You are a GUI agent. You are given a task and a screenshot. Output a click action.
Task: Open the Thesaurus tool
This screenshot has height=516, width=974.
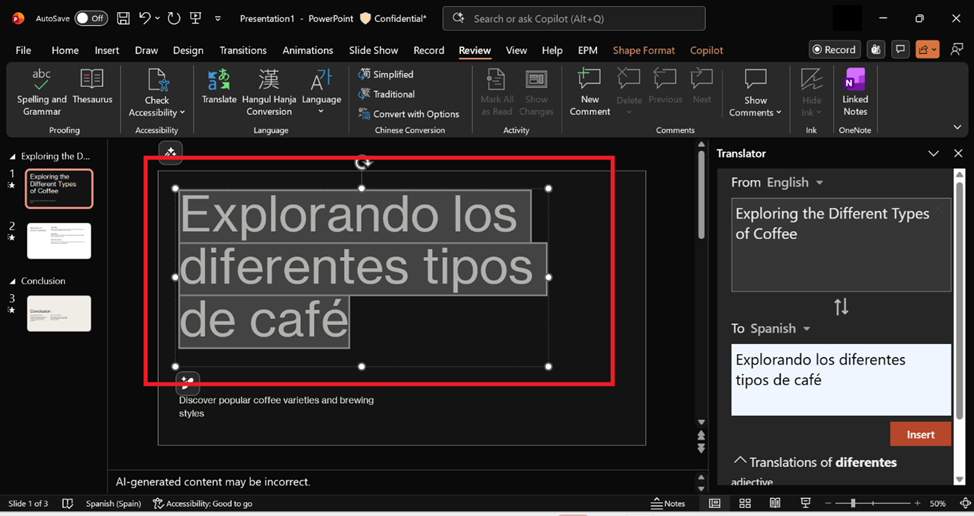92,87
